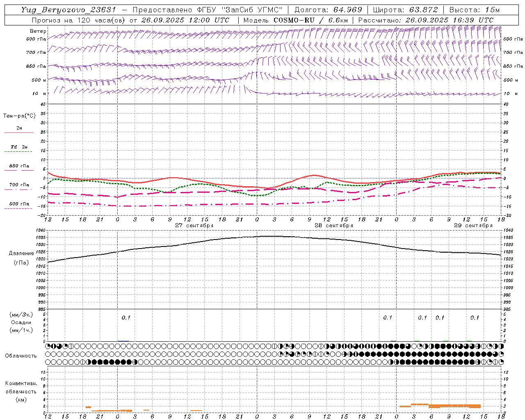Click the (мм/3ч.) units label
This screenshot has height=420, width=525.
[21, 315]
